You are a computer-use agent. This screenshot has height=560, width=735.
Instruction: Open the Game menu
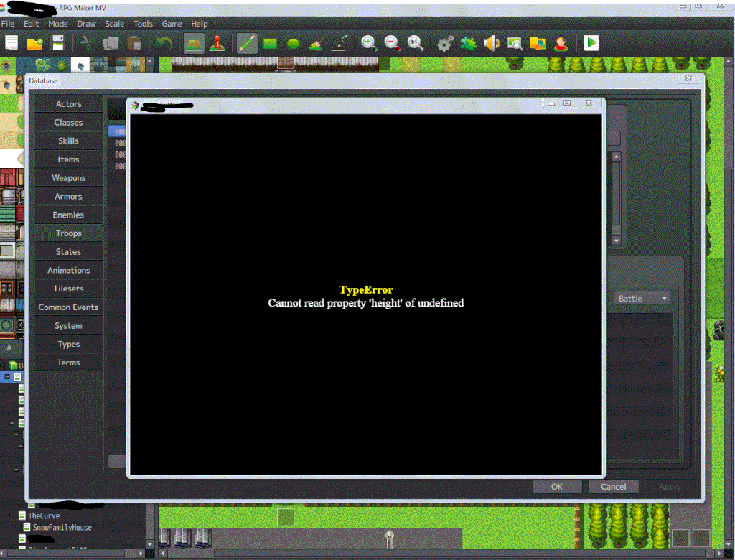[x=172, y=24]
